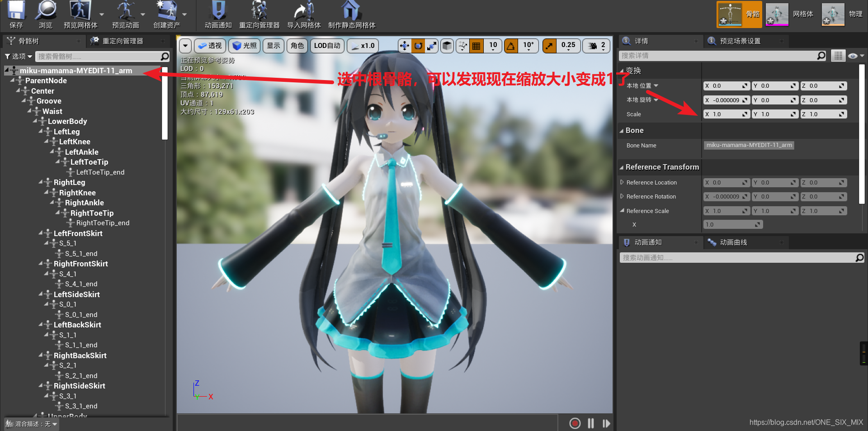Toggle angle snapping at 10 degrees
Viewport: 868px width, 431px height.
point(511,45)
